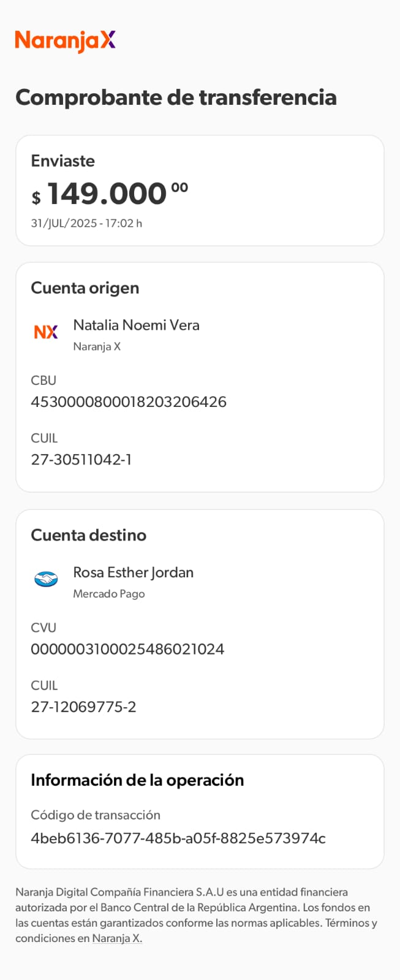This screenshot has width=400, height=980.
Task: Open the Naranja X terms link
Action: [117, 938]
